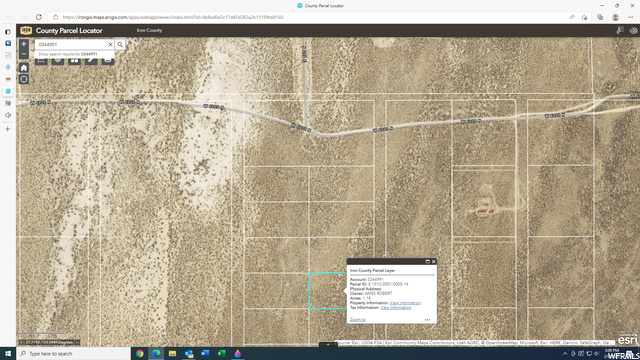640x360 pixels.
Task: Click the esri logo
Action: (627, 339)
